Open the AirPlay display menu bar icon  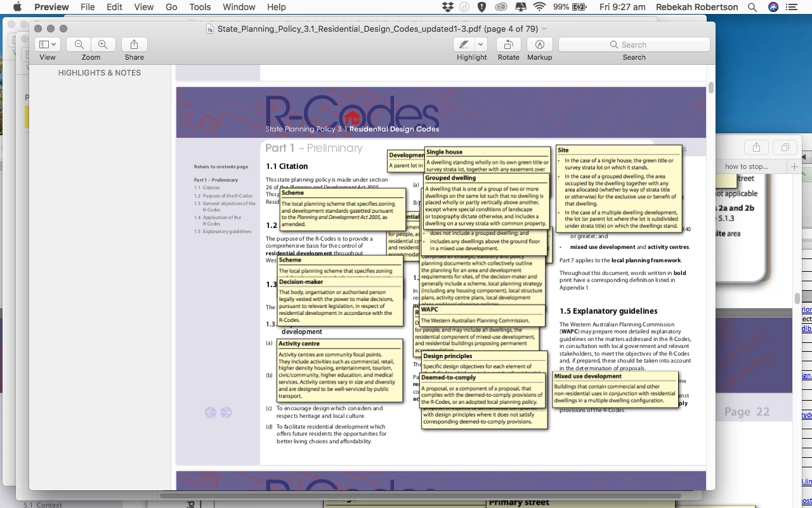tap(521, 7)
